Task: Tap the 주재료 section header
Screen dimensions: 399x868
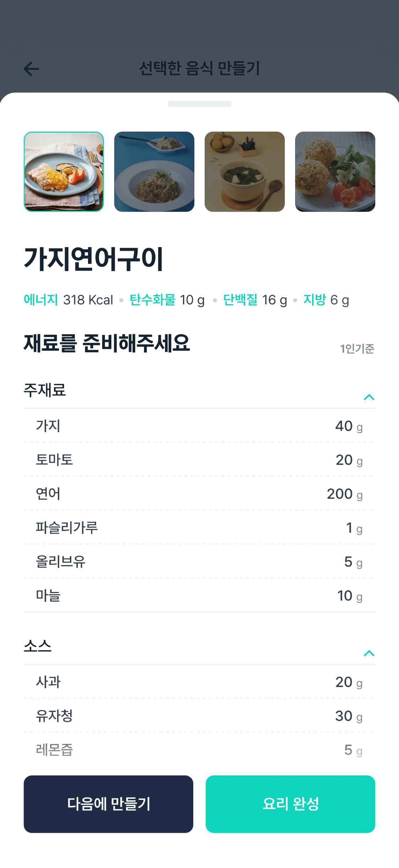Action: point(45,390)
